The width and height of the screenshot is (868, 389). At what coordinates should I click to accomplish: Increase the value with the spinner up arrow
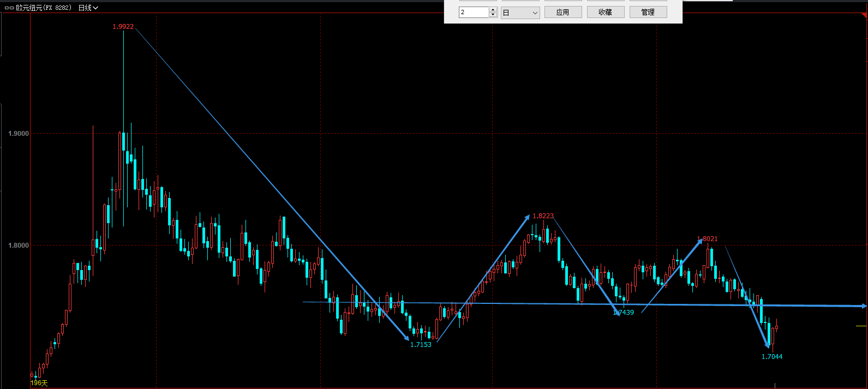pos(493,9)
